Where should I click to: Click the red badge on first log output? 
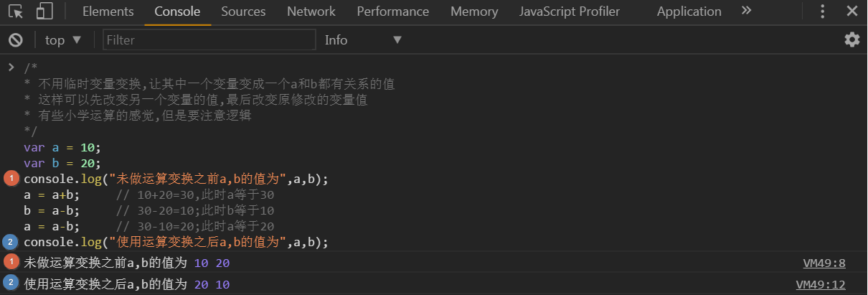11,262
